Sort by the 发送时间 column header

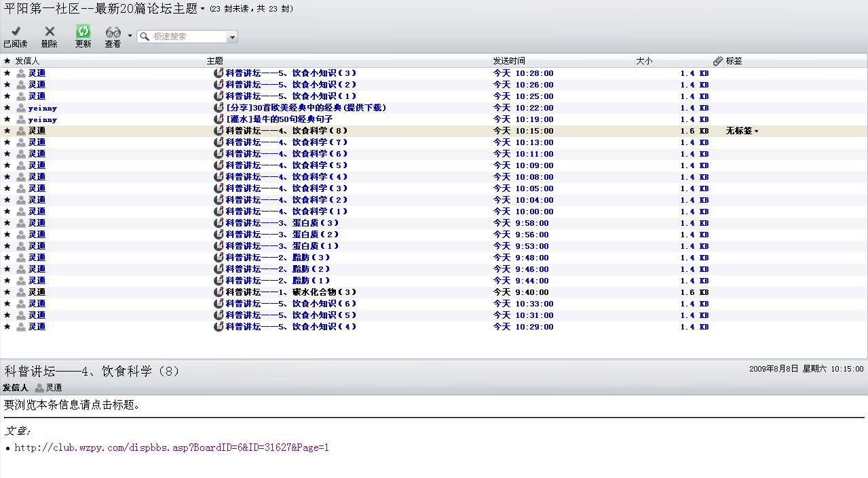(x=509, y=61)
